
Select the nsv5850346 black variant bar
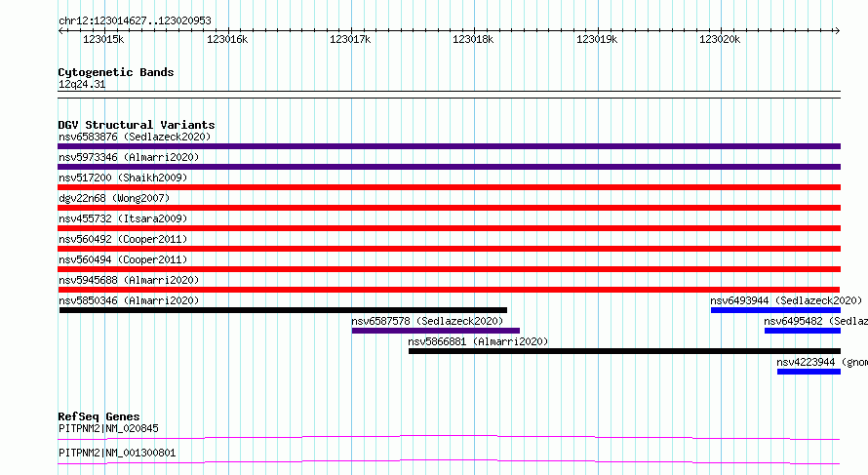[283, 310]
